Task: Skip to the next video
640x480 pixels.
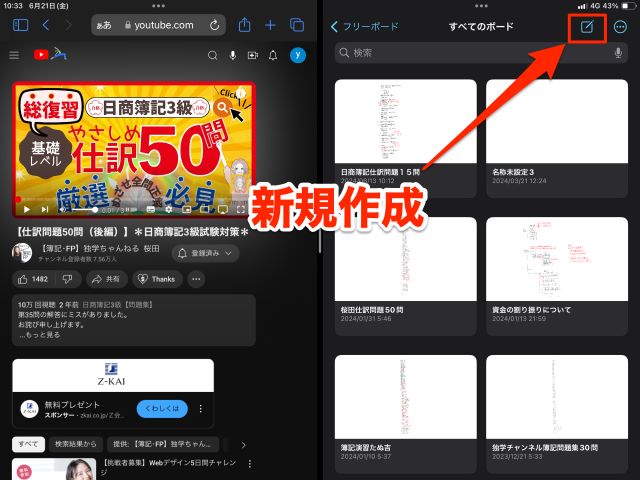Action: pyautogui.click(x=45, y=209)
